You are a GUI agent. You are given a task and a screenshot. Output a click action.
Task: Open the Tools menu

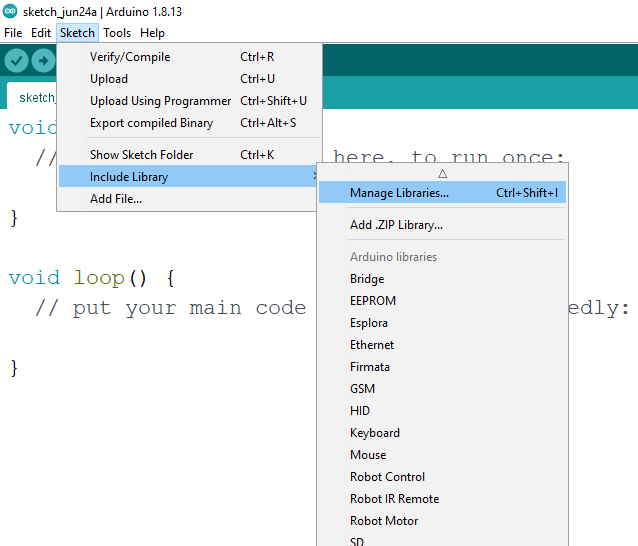point(117,33)
